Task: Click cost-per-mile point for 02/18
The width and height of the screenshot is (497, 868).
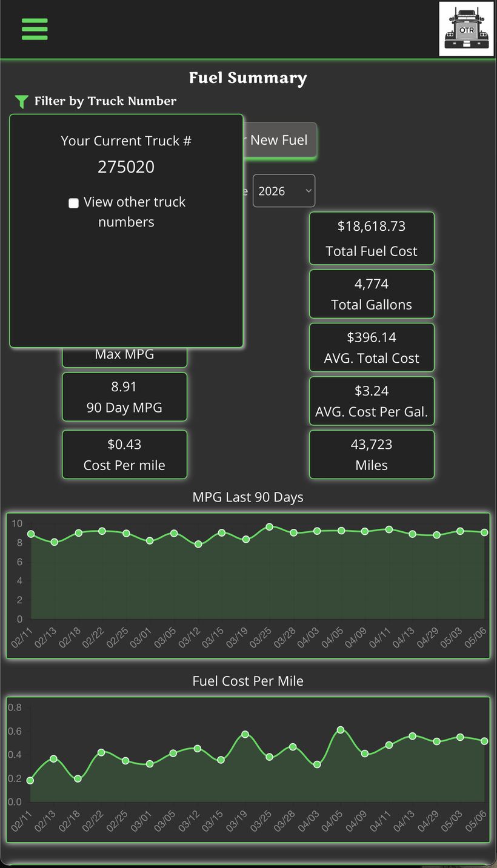Action: click(x=78, y=778)
